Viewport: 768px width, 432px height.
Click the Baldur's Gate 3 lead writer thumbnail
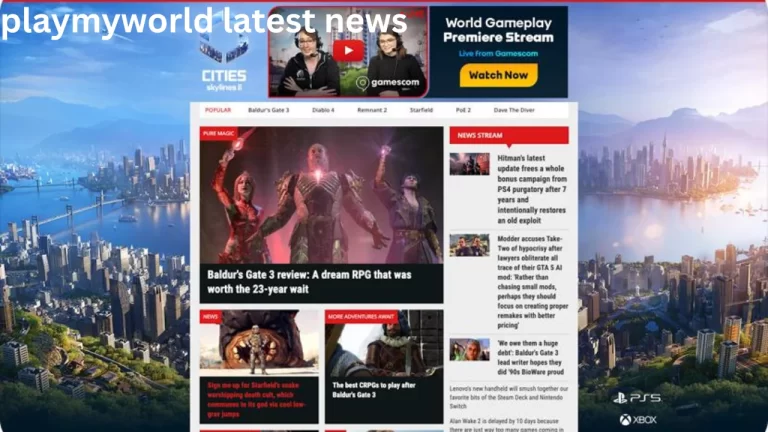click(x=469, y=349)
